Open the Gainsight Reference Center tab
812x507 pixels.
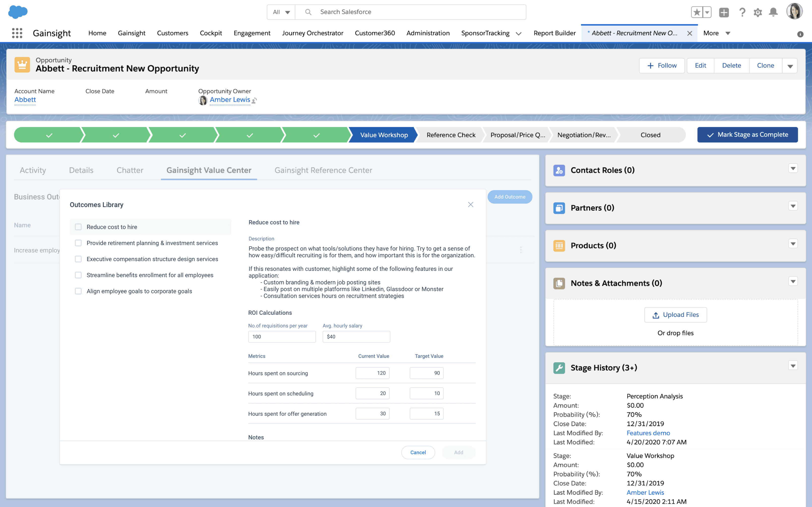323,170
